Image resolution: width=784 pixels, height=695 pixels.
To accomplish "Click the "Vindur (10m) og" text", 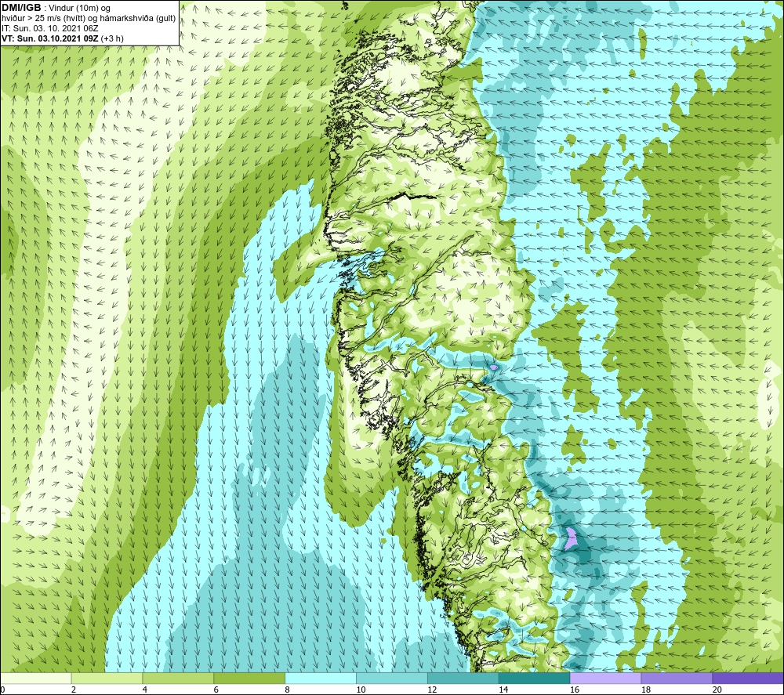I will pos(79,9).
